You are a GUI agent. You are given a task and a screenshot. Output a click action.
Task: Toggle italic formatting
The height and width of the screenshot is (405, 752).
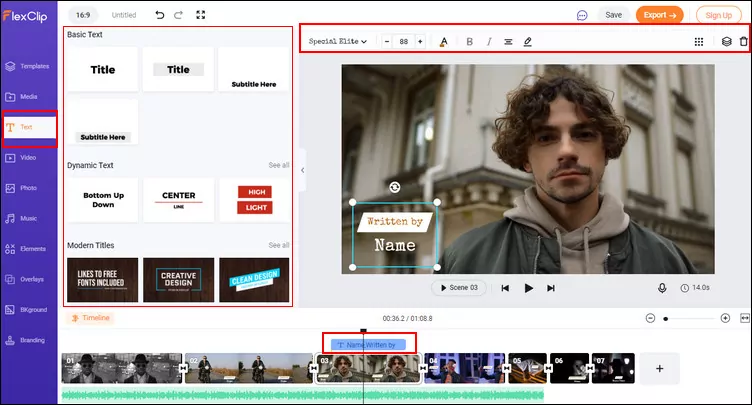click(489, 42)
